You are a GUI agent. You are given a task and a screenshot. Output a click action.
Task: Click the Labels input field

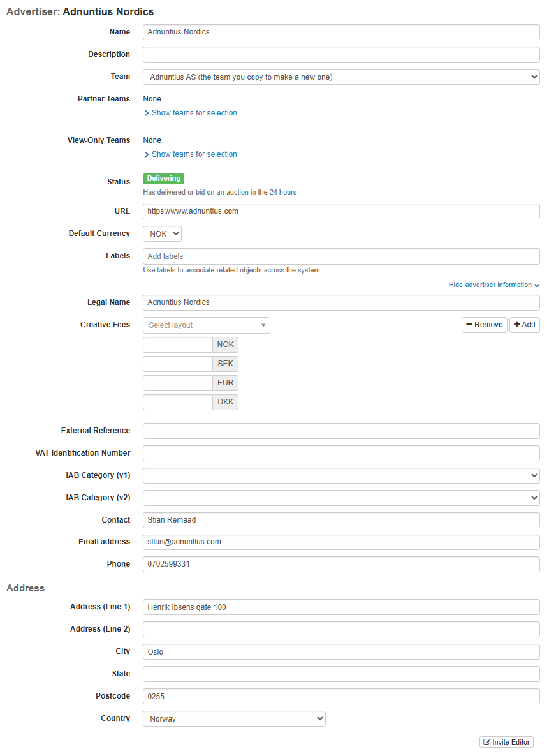click(341, 256)
